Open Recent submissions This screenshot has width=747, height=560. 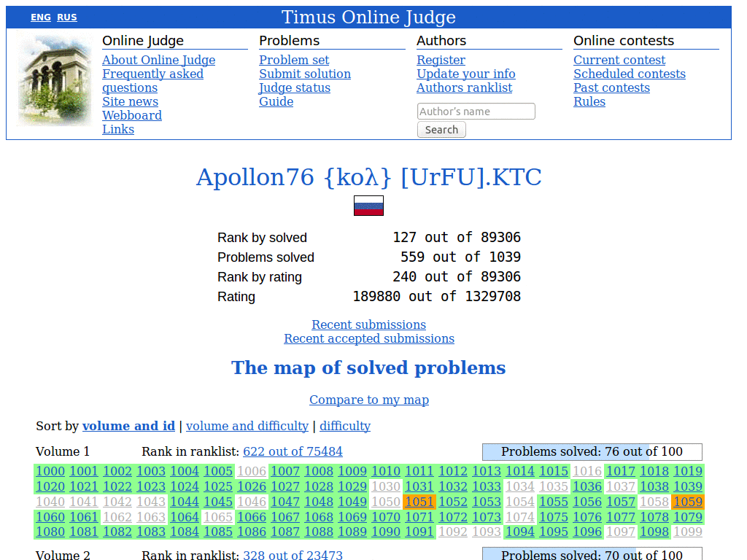[x=368, y=324]
